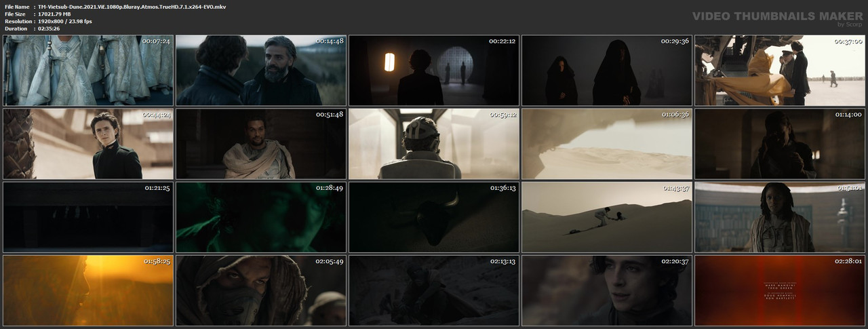Pick the thumbnail stamped 00:29:36
Viewport: 868px width, 329px height.
tap(607, 71)
